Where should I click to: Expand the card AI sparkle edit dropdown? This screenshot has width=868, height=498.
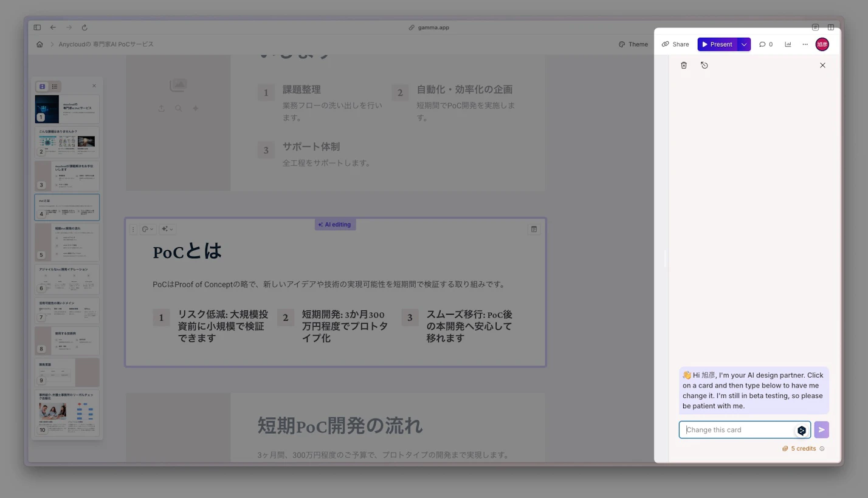[167, 229]
